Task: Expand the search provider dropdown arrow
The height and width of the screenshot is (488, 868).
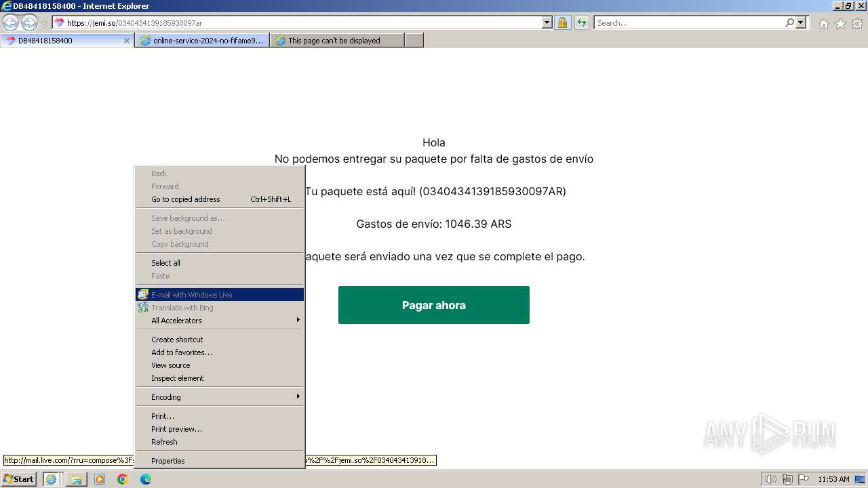Action: 802,23
